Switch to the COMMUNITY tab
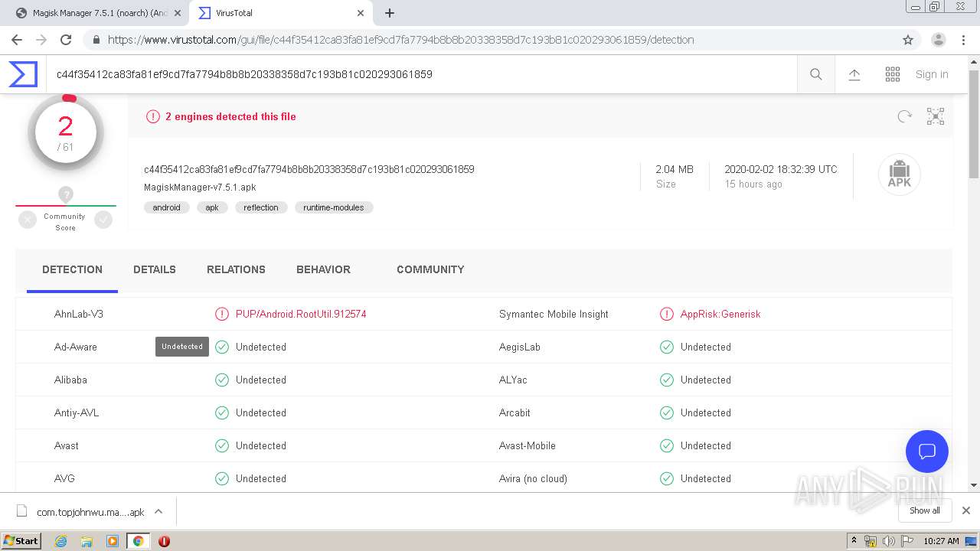This screenshot has height=551, width=980. 430,269
